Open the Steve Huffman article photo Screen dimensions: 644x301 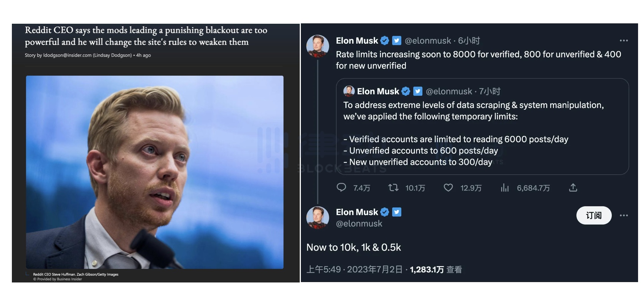[155, 172]
